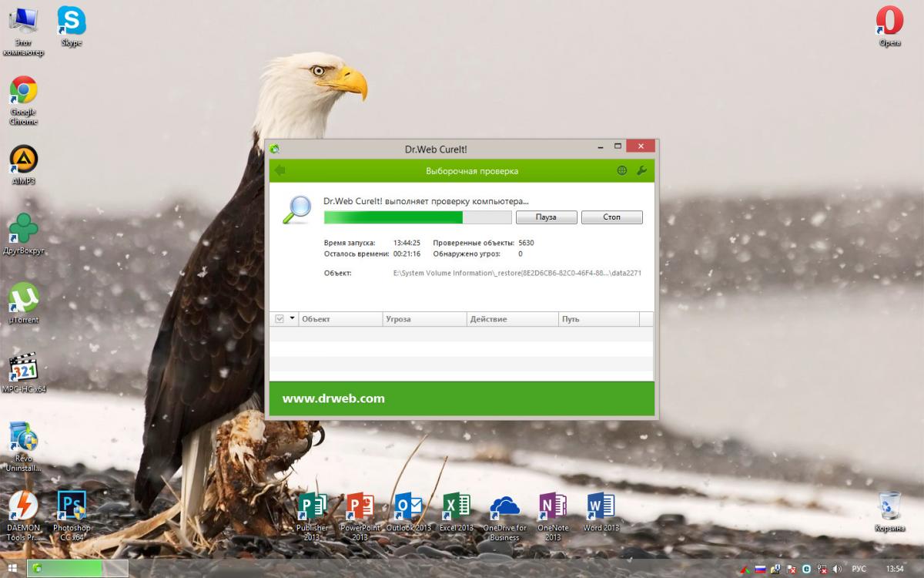Screen dimensions: 924x578
Task: Open the volume speaker tray icon
Action: coord(838,569)
